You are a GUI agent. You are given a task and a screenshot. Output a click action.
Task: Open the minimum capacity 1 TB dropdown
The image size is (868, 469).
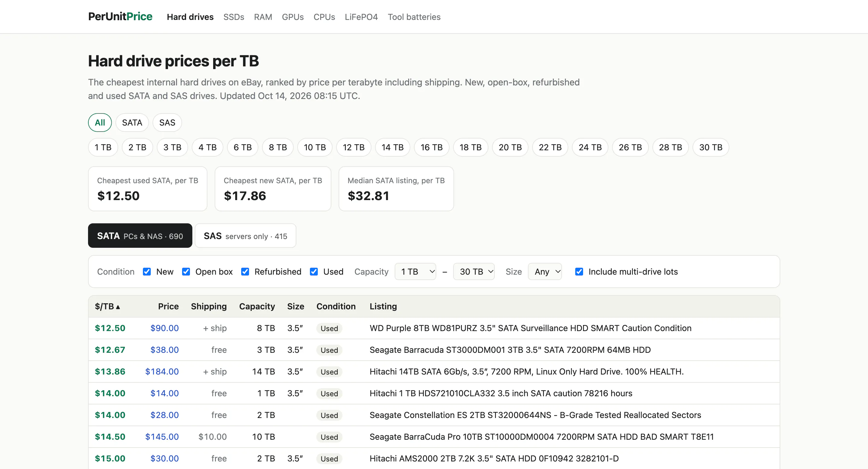point(415,272)
